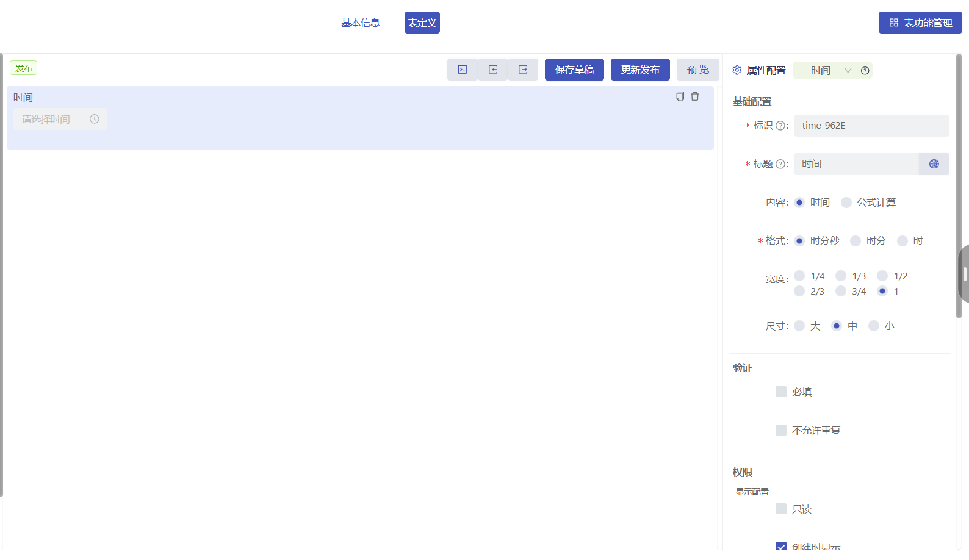
Task: Set width to 2/3
Action: (x=799, y=291)
